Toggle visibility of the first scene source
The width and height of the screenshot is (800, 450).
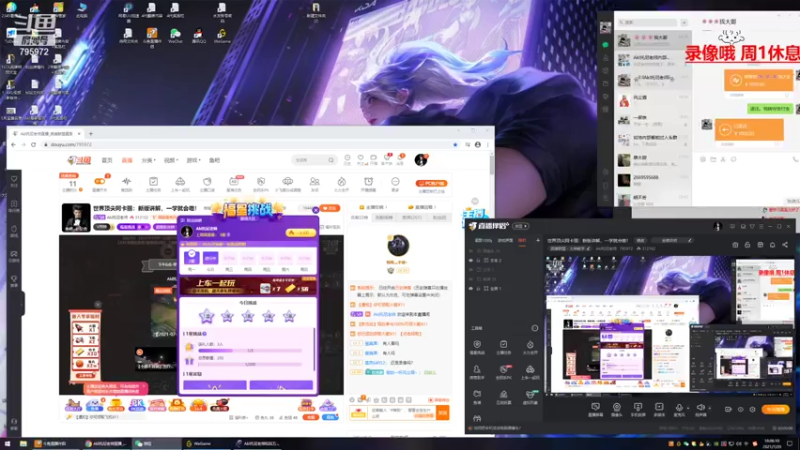(471, 251)
